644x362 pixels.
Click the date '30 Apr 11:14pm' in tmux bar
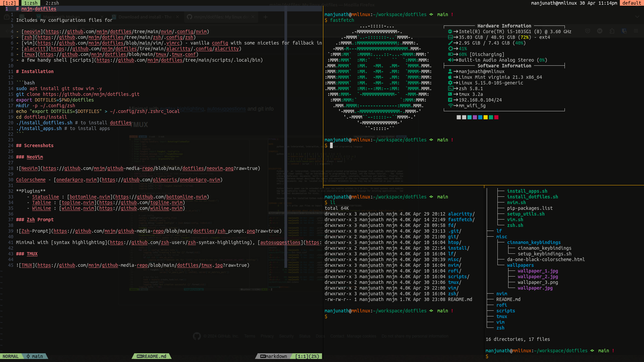pos(598,3)
